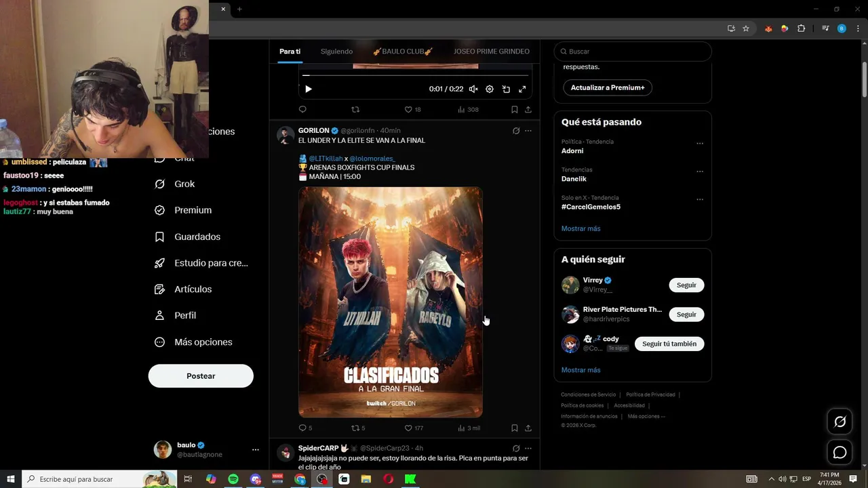The width and height of the screenshot is (868, 488).
Task: Open browser extensions puzzle icon
Action: 801,28
